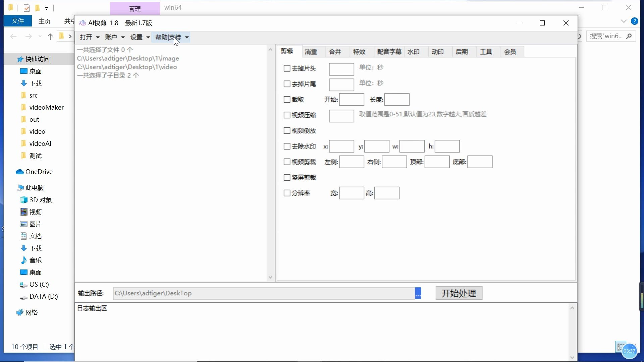Click the 去掉片头 seconds input box
The image size is (644, 362).
tap(341, 69)
